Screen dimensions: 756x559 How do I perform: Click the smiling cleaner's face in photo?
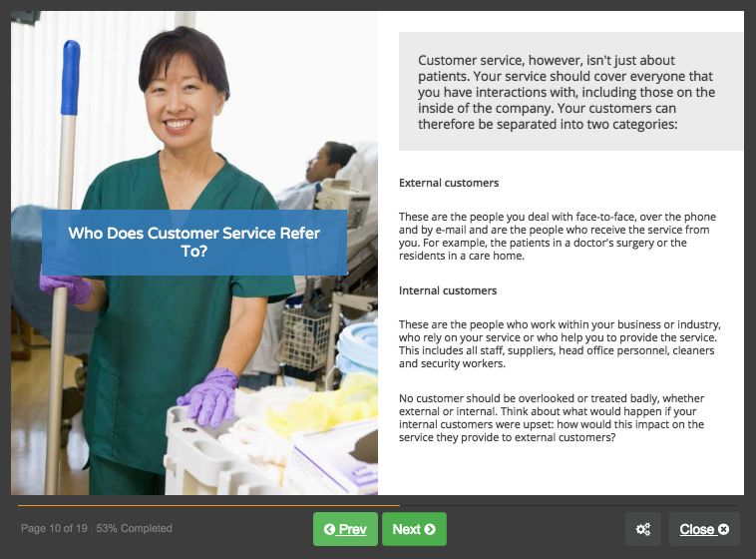[x=179, y=104]
